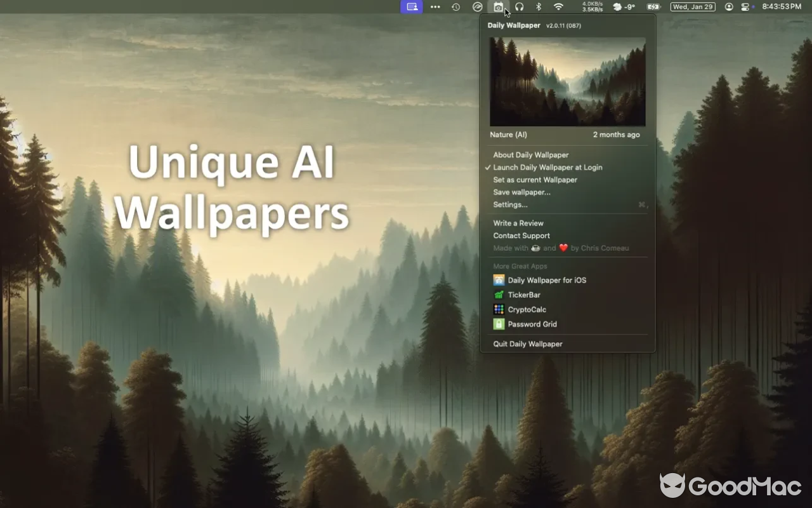Open the weather -9° menu bar item
Image resolution: width=812 pixels, height=508 pixels.
[624, 7]
